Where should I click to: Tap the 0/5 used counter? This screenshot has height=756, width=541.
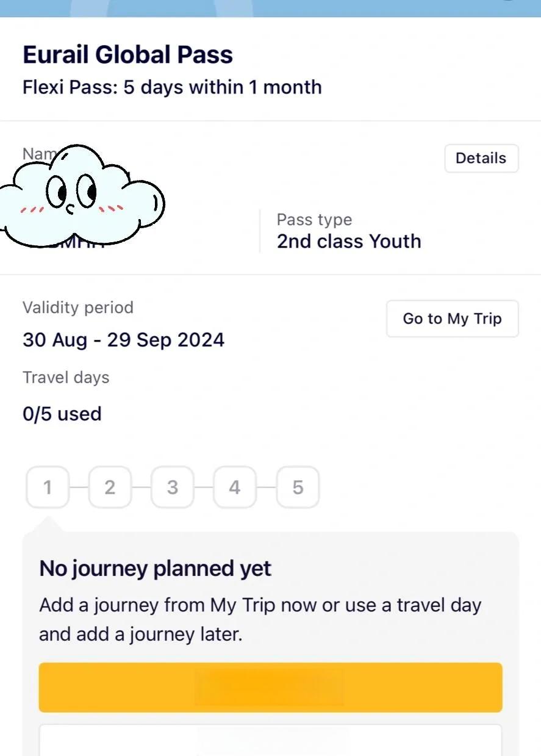[62, 414]
